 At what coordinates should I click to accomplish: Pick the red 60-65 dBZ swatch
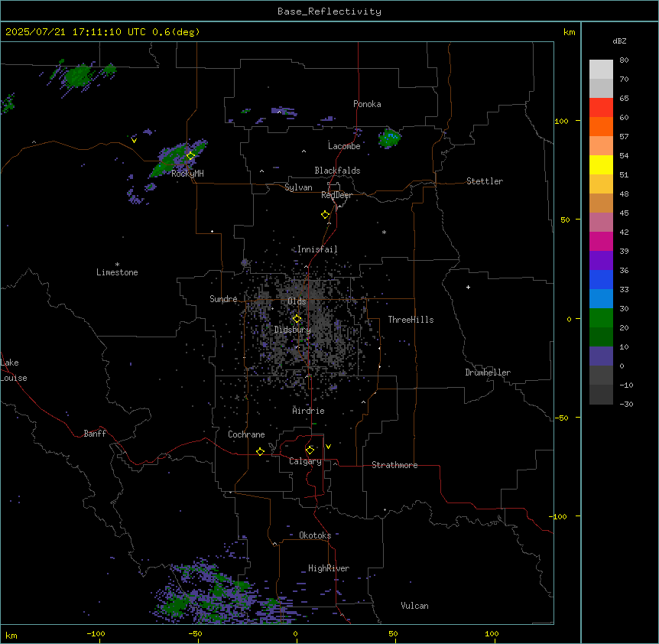[x=601, y=107]
